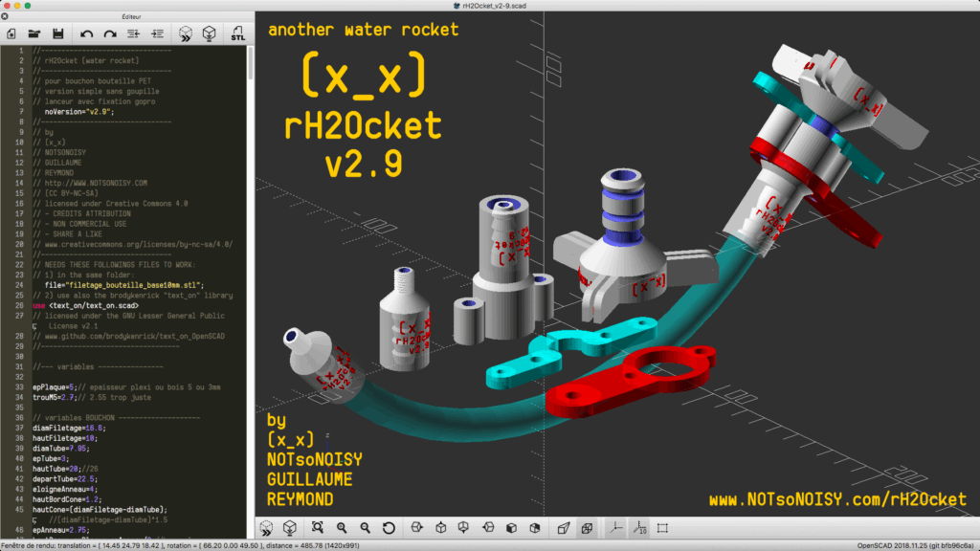Export the design as STL
Image resolution: width=980 pixels, height=551 pixels.
(x=237, y=33)
